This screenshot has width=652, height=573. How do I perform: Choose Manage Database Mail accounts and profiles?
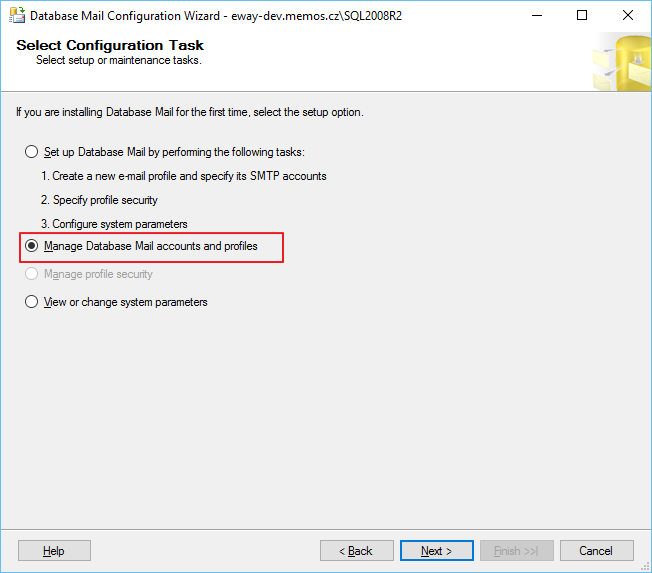pos(32,246)
